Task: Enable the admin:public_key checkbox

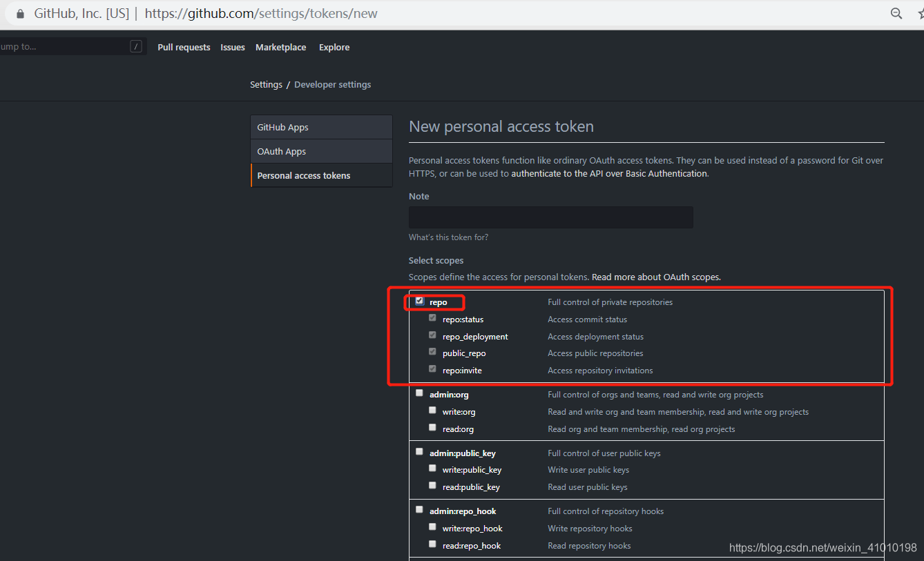Action: (x=419, y=452)
